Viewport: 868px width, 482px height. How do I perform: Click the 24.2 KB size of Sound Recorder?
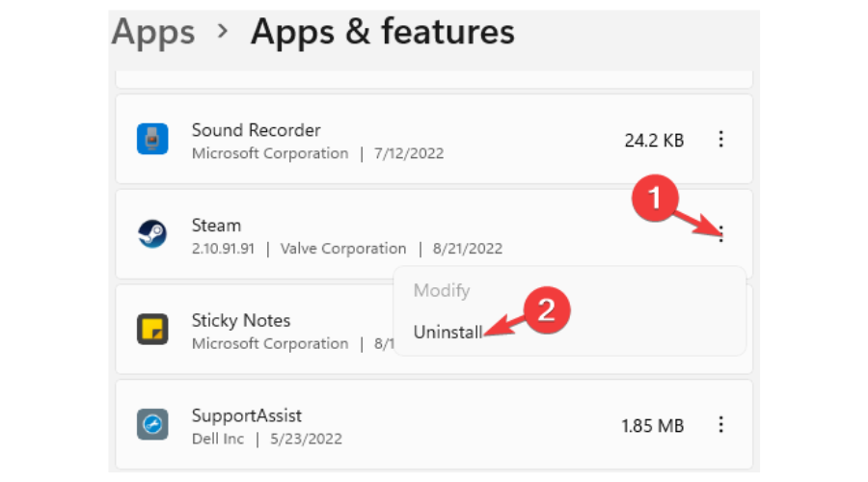654,141
